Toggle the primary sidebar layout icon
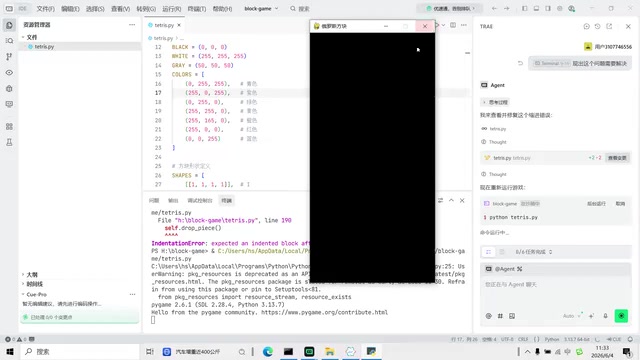This screenshot has height=360, width=640. click(524, 9)
